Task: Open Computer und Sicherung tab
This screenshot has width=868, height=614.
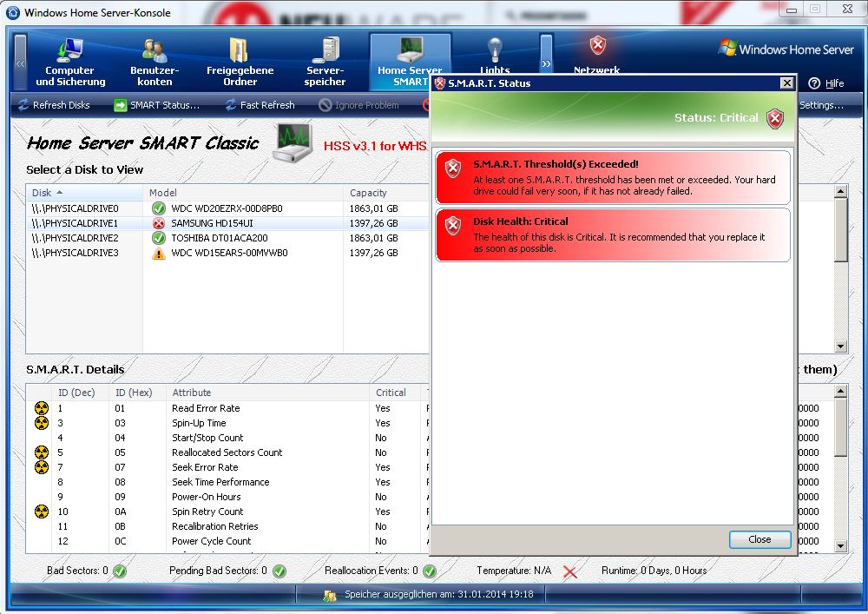Action: (x=70, y=62)
